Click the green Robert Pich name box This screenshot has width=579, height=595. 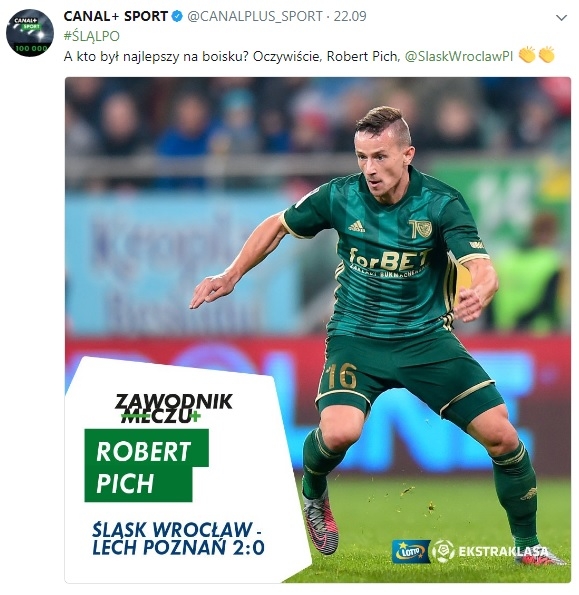pyautogui.click(x=146, y=466)
